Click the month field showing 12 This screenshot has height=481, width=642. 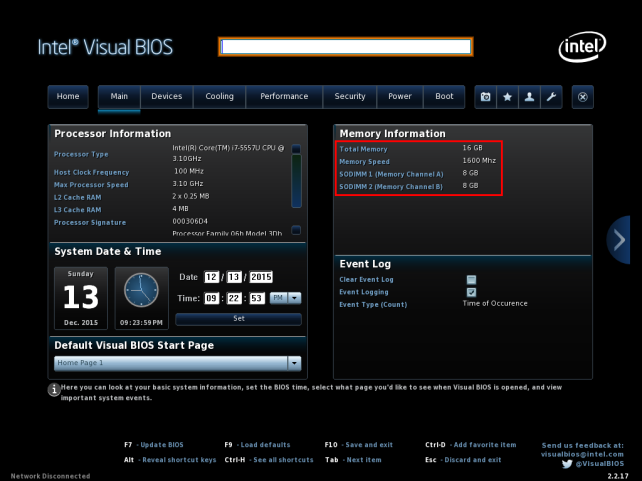tap(212, 277)
